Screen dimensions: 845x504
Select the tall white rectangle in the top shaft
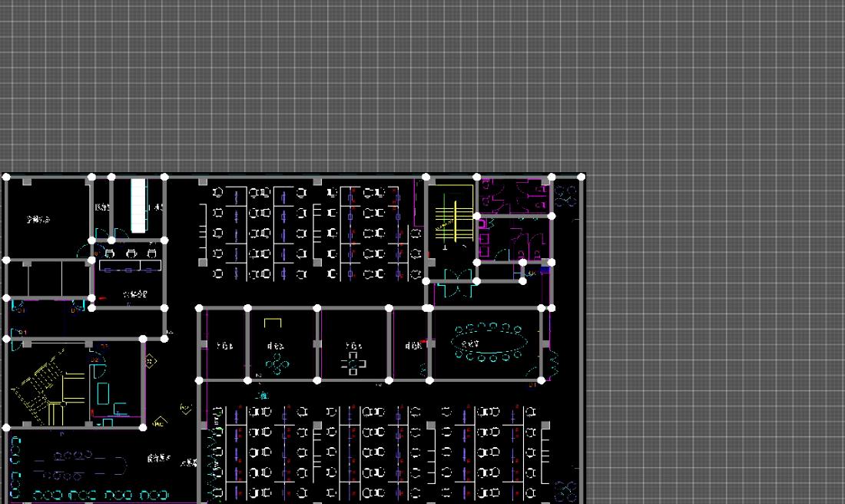pyautogui.click(x=138, y=205)
